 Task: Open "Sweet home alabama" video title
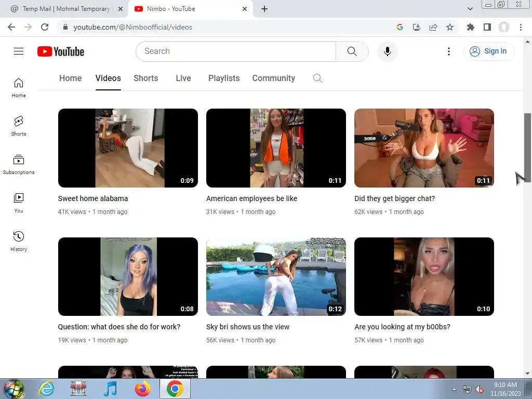coord(93,198)
